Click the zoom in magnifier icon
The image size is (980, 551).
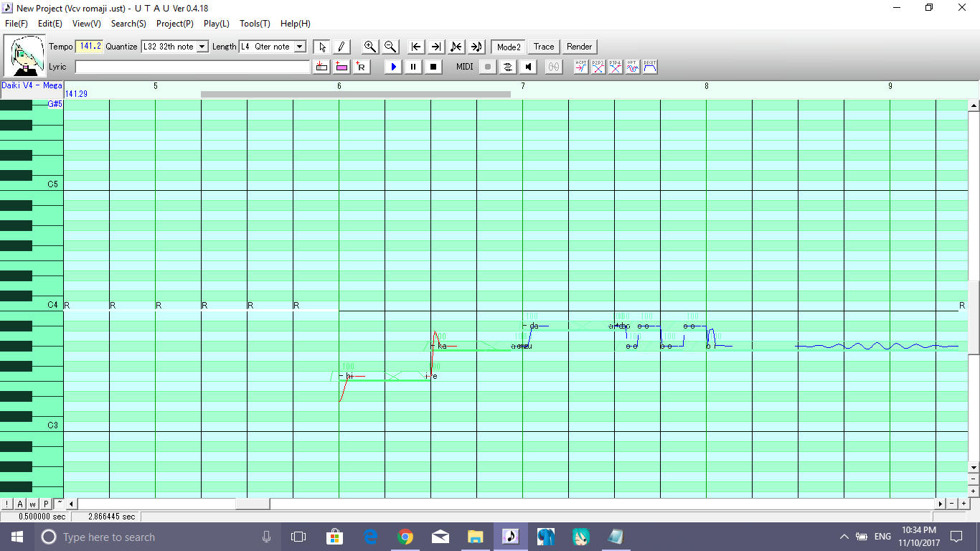pyautogui.click(x=370, y=47)
